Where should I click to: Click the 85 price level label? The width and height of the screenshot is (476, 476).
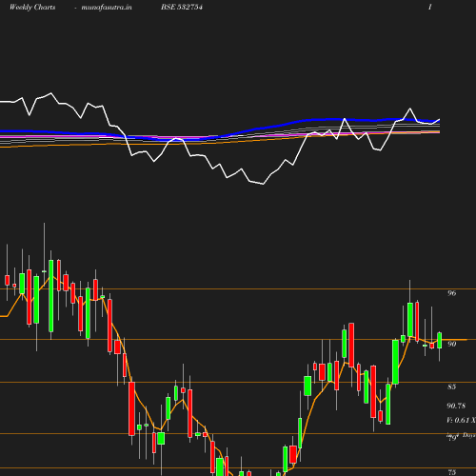[452, 387]
